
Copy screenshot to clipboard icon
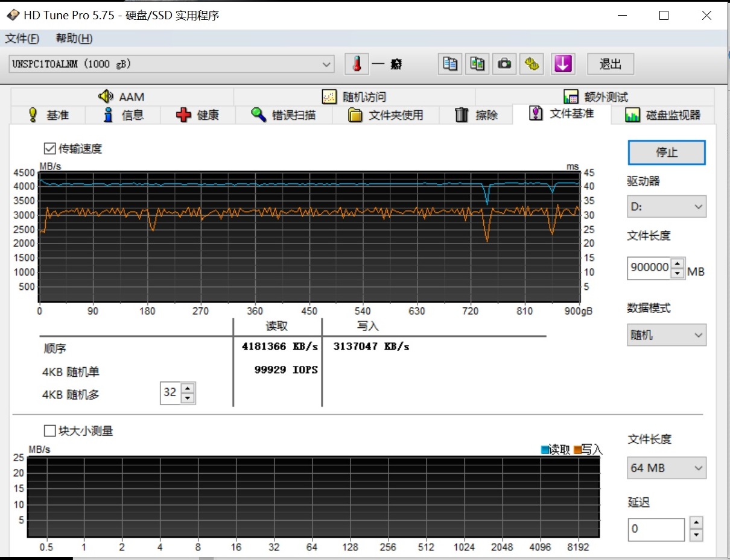[478, 64]
